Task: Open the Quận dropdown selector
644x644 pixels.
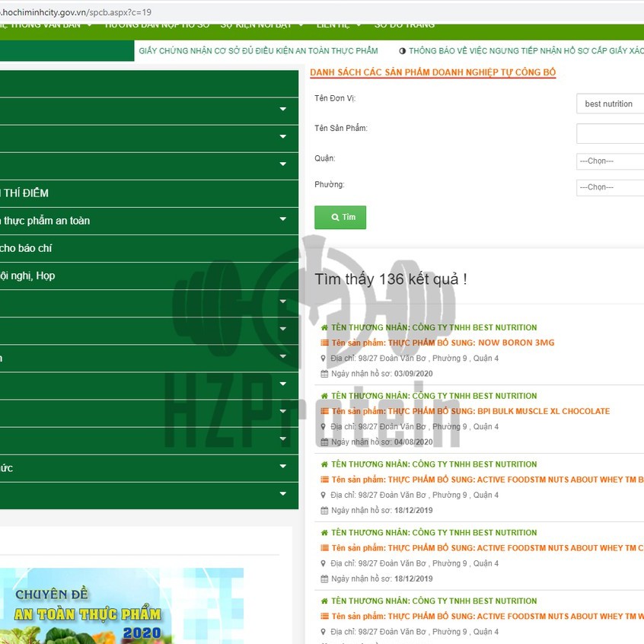Action: [x=610, y=161]
